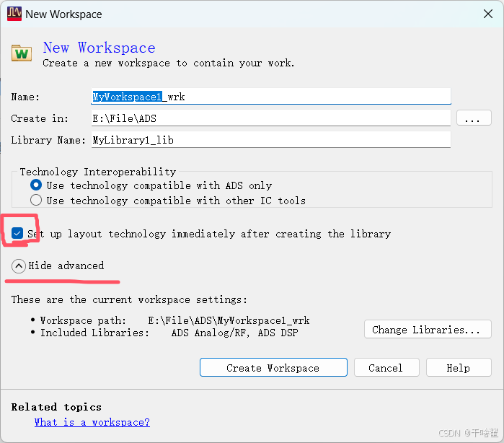Open 'What is a workspace?' link
This screenshot has height=443, width=504.
point(92,422)
